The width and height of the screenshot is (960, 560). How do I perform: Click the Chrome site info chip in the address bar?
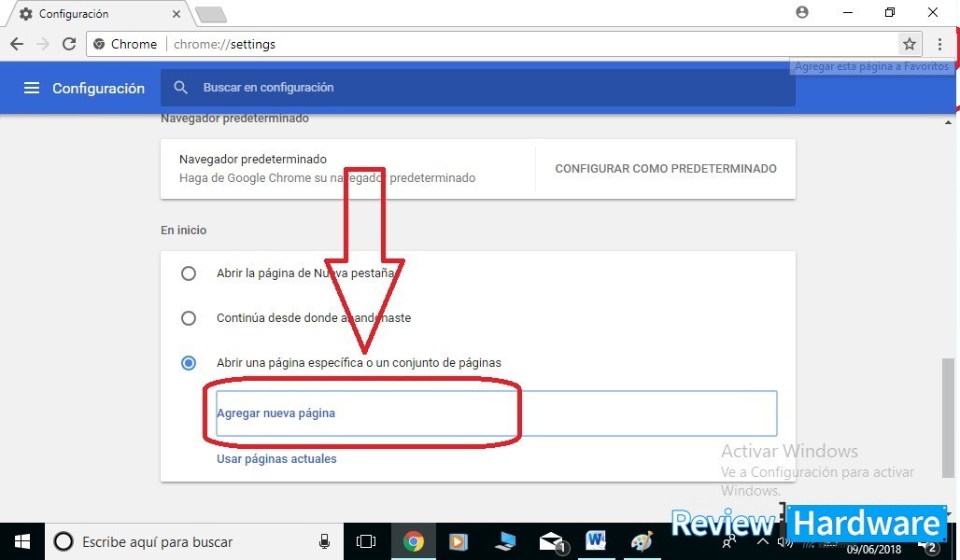[125, 44]
